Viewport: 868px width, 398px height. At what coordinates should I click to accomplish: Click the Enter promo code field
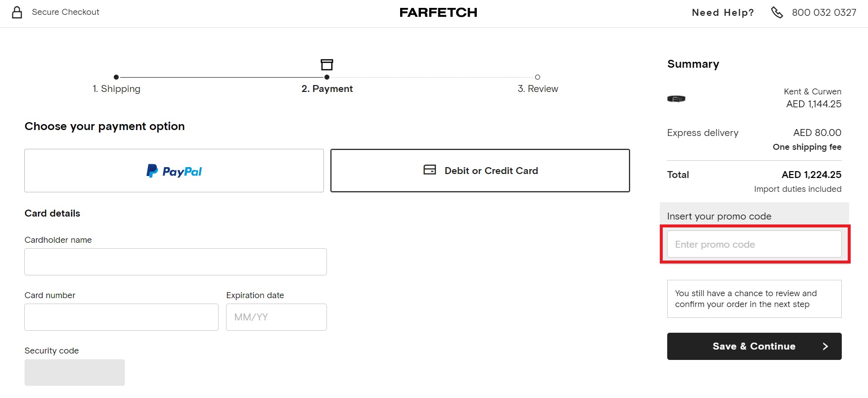point(754,244)
